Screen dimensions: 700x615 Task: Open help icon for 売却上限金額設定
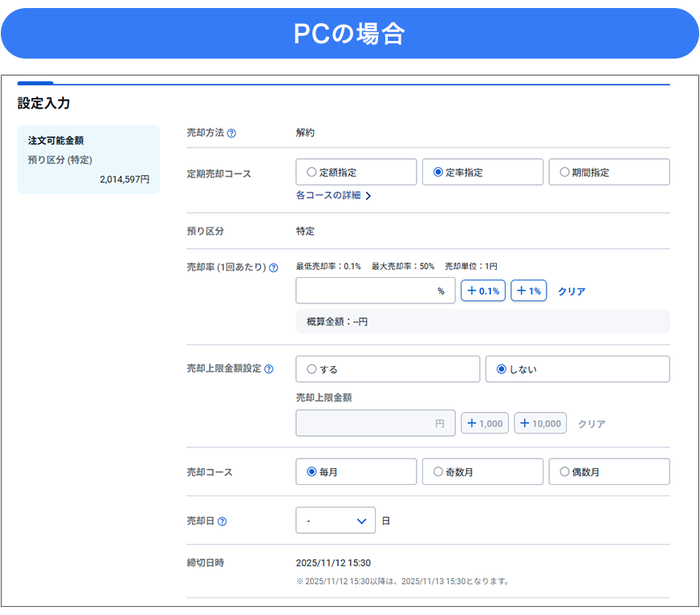point(269,369)
